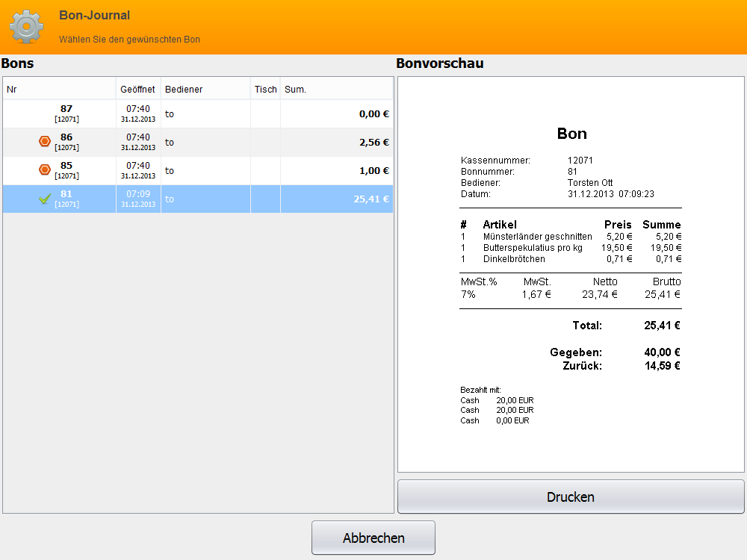Click the Datum value 31.12.2013 07:09:23
This screenshot has height=560, width=747.
pyautogui.click(x=611, y=194)
